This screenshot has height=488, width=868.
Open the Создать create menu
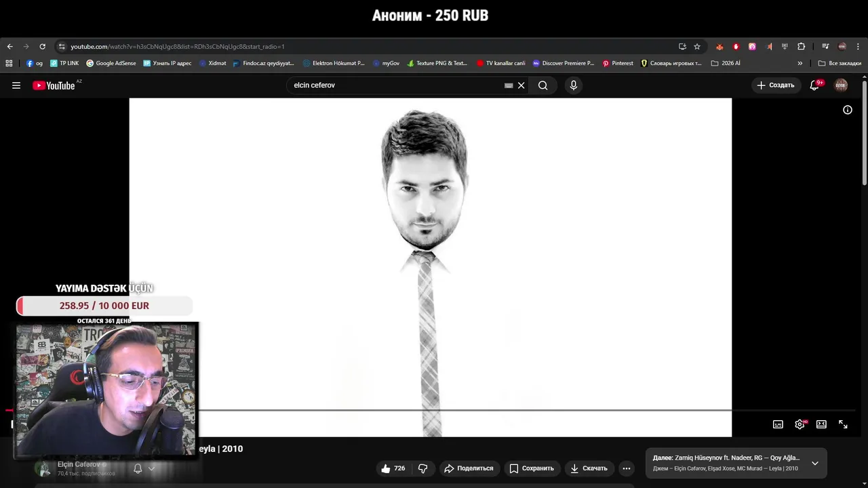pyautogui.click(x=776, y=85)
